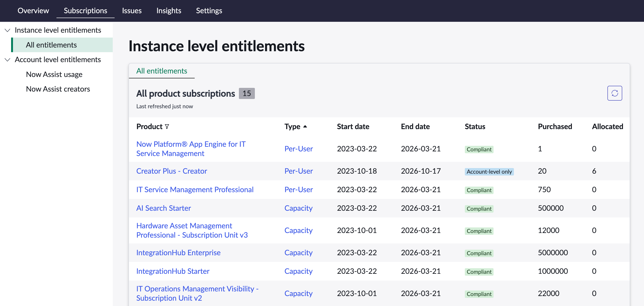Screen dimensions: 644x306
Task: Click purchased value 20 for Creator Plus
Action: [542, 171]
